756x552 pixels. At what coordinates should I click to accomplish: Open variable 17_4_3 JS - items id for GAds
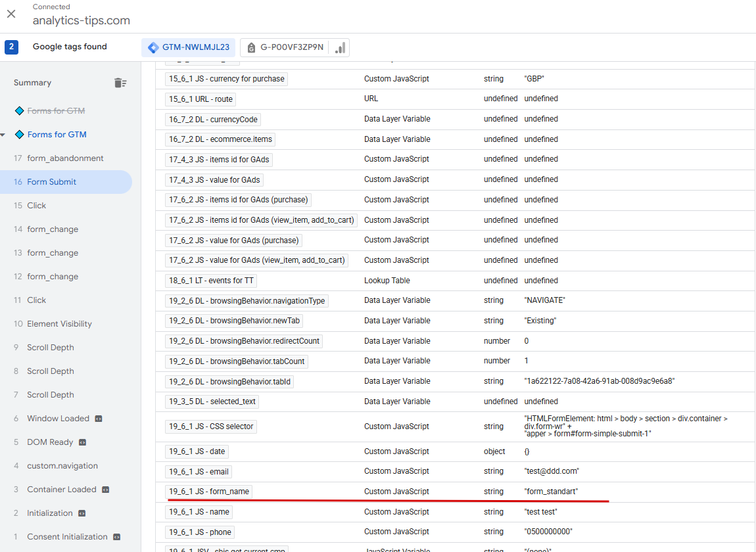coord(219,160)
